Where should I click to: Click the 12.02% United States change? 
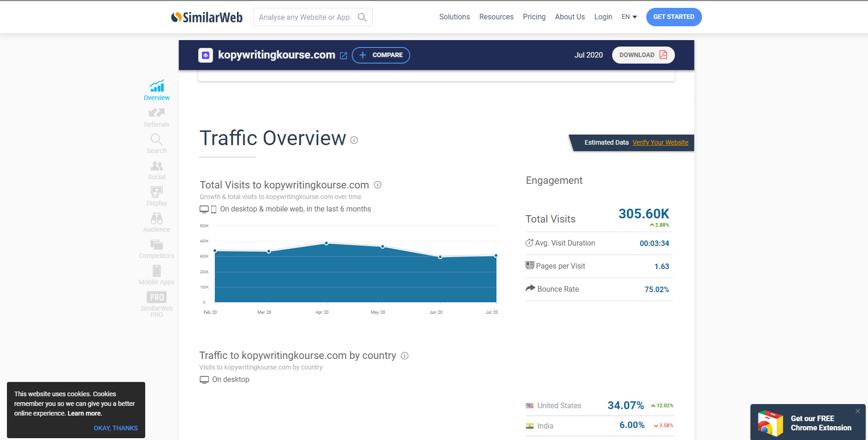pyautogui.click(x=662, y=406)
